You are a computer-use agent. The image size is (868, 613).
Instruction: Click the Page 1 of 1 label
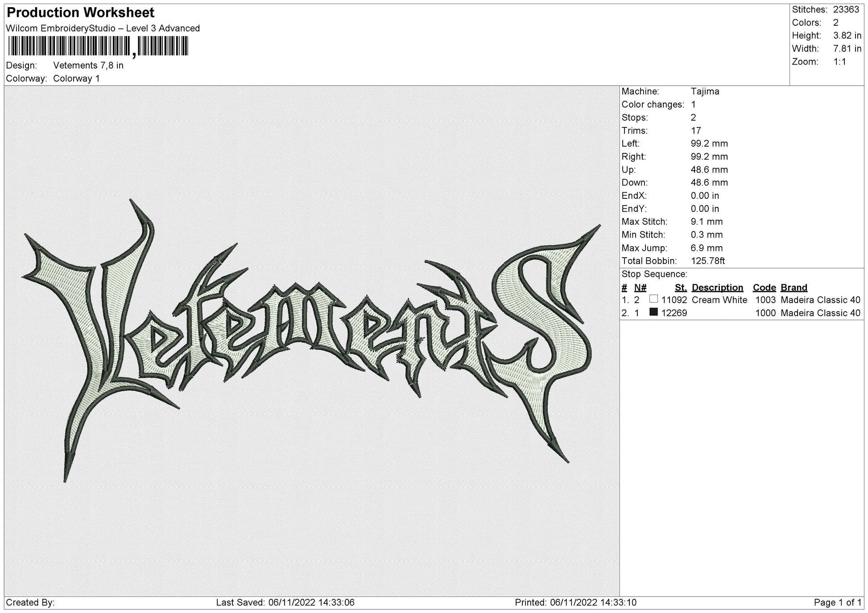coord(837,603)
